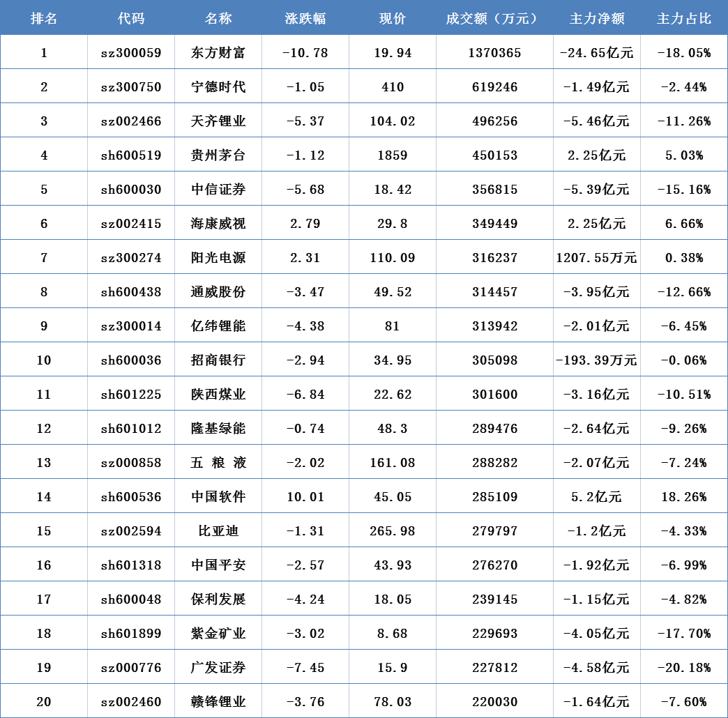Select the stock name 贵州茅台
The width and height of the screenshot is (728, 718).
point(218,155)
